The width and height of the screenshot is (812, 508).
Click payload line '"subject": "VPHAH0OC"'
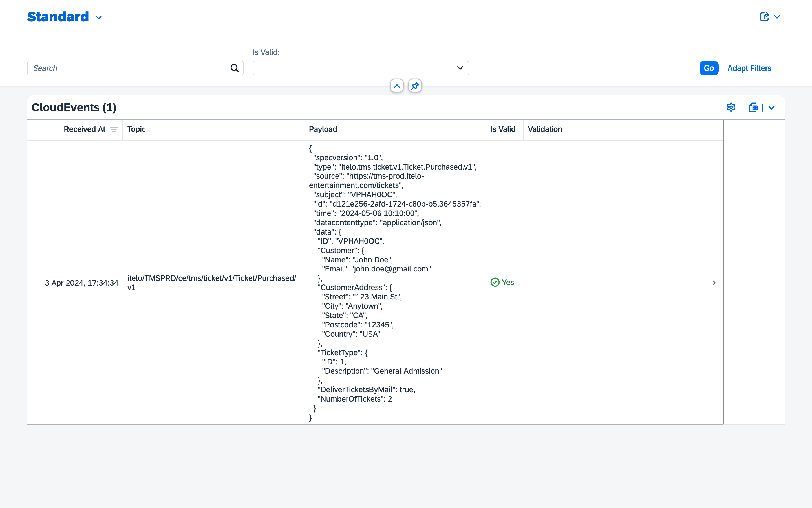355,195
